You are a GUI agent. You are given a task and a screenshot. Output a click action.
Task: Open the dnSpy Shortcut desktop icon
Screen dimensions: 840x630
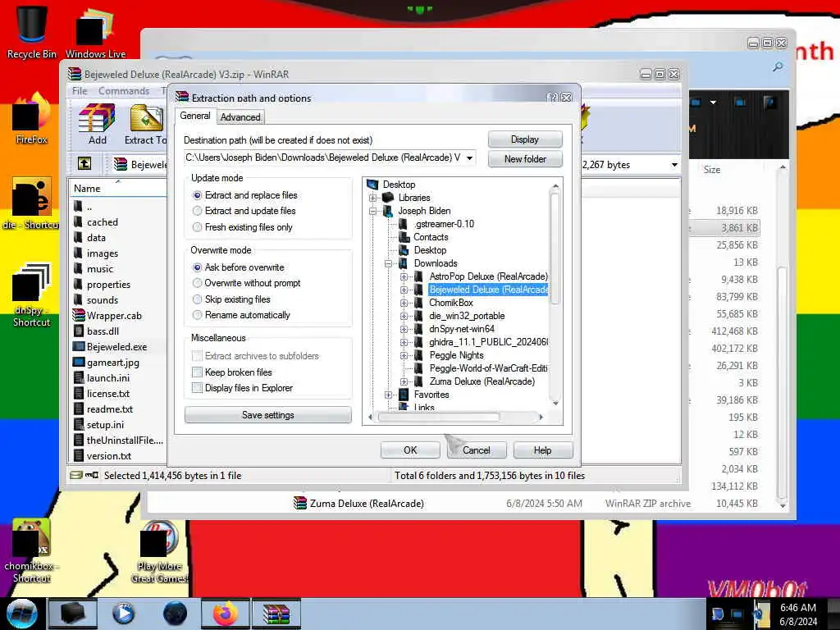click(x=32, y=294)
